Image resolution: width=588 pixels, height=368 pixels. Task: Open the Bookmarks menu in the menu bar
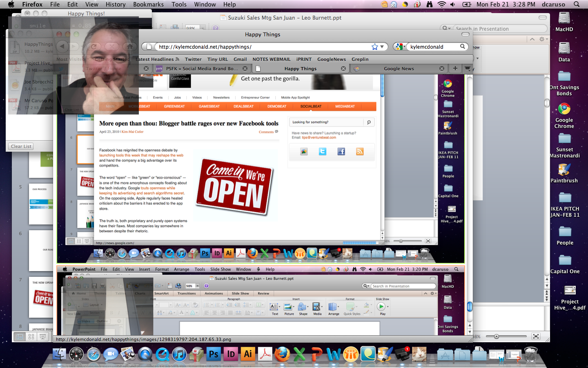click(x=148, y=4)
